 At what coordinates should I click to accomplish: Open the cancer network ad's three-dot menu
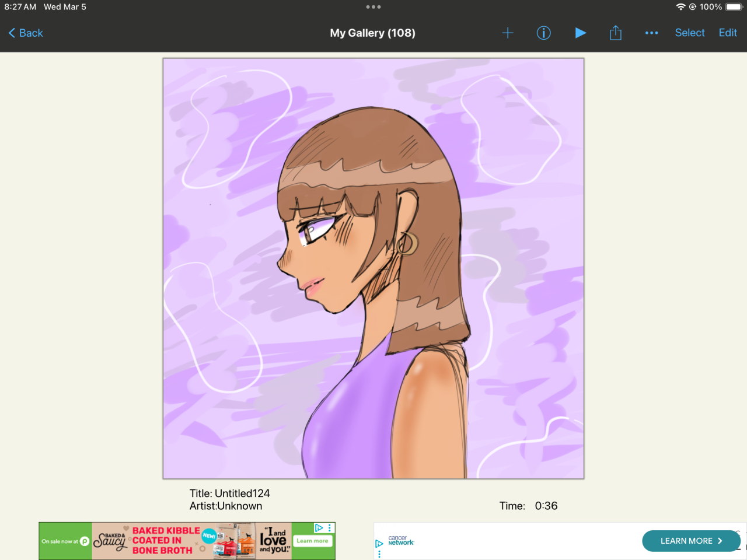pyautogui.click(x=379, y=554)
